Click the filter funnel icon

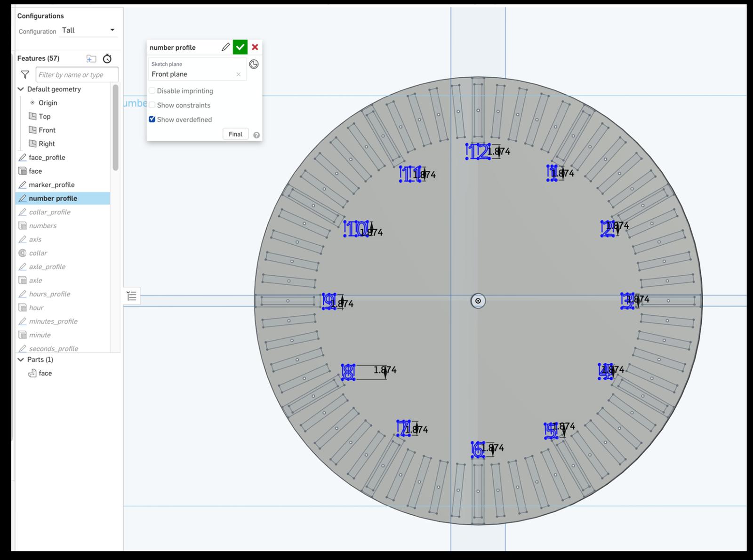(25, 75)
